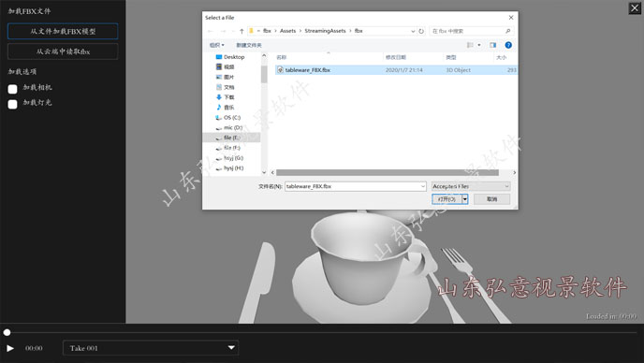Expand the Open button's dropdown arrow
This screenshot has width=644, height=363.
(465, 199)
